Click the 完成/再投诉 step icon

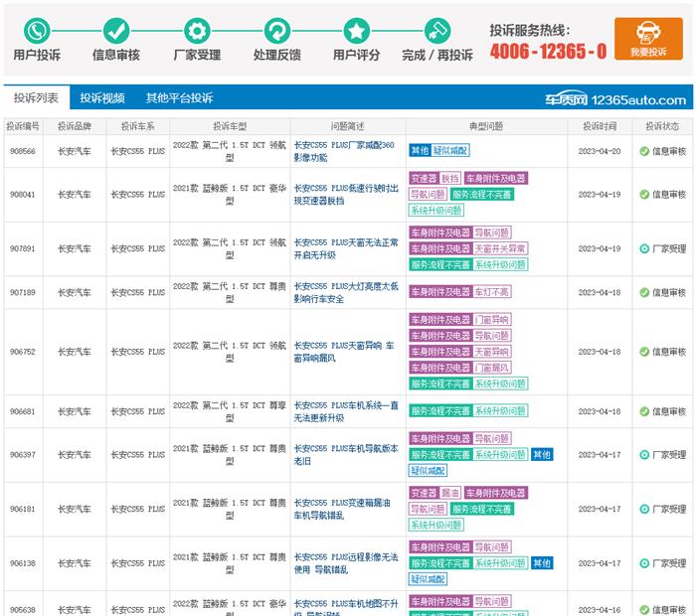click(x=437, y=31)
